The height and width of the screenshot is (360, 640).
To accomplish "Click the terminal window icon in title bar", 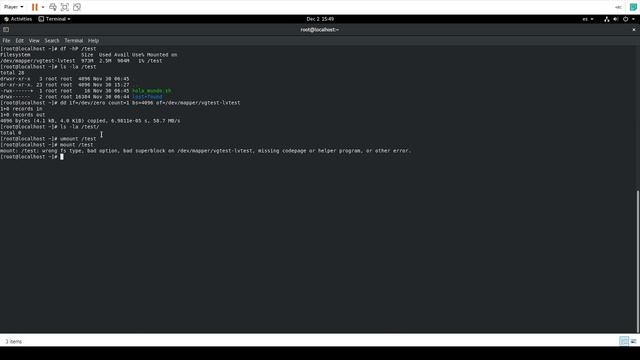I will [6, 29].
